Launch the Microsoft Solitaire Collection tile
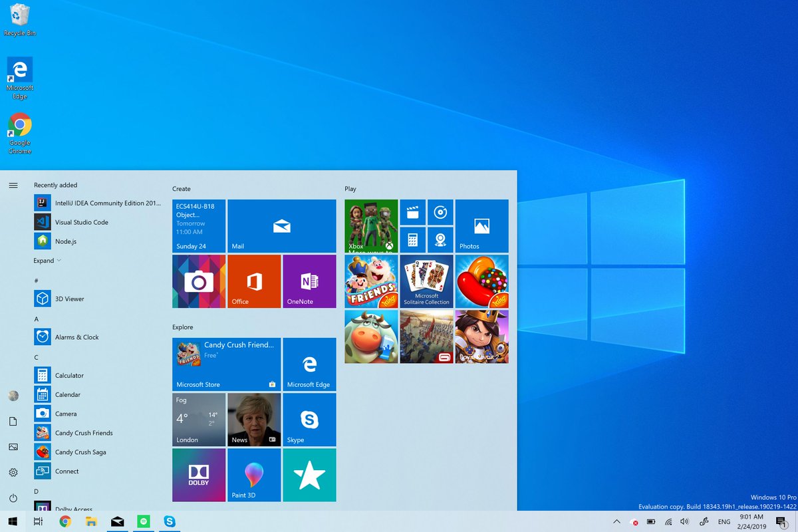 [426, 281]
